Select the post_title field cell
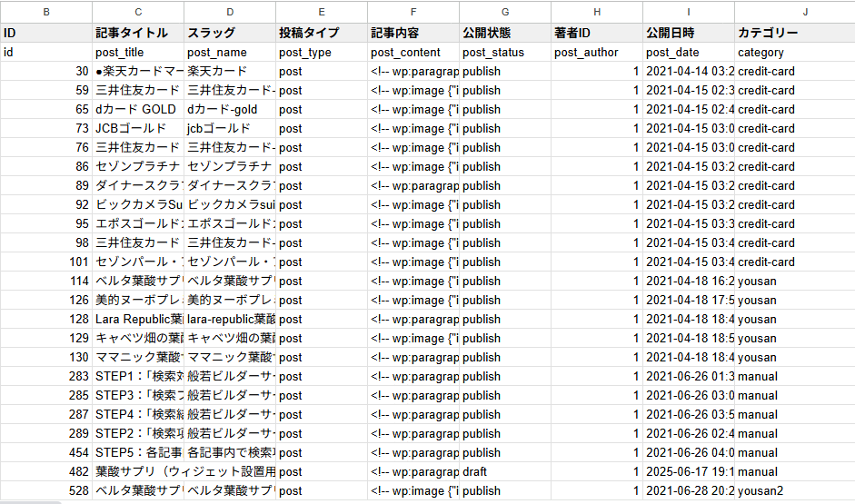This screenshot has width=855, height=504. click(138, 53)
